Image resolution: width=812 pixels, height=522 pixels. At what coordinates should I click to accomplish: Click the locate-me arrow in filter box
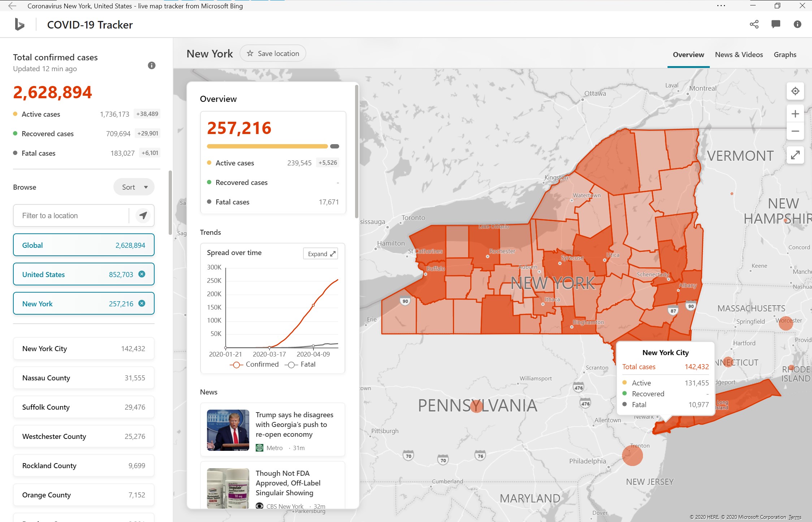(143, 216)
